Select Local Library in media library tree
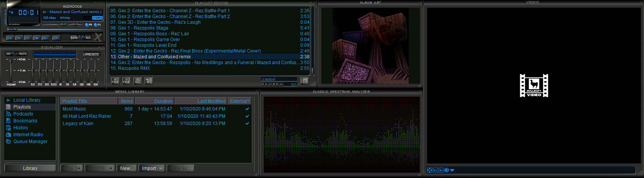 pyautogui.click(x=27, y=100)
